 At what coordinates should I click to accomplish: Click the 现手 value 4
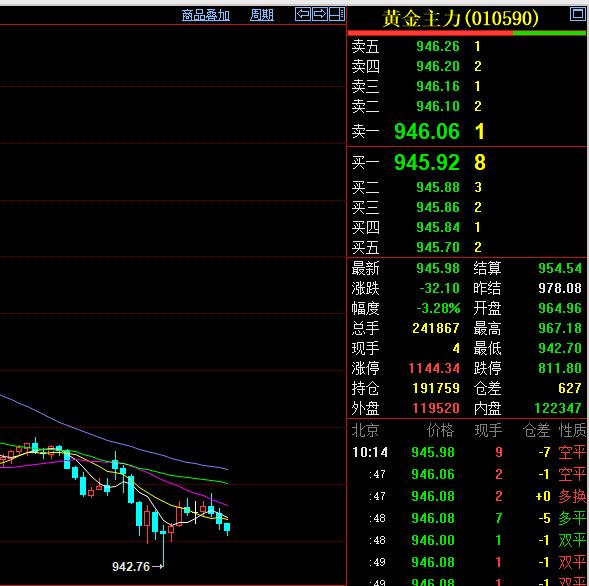pos(456,348)
